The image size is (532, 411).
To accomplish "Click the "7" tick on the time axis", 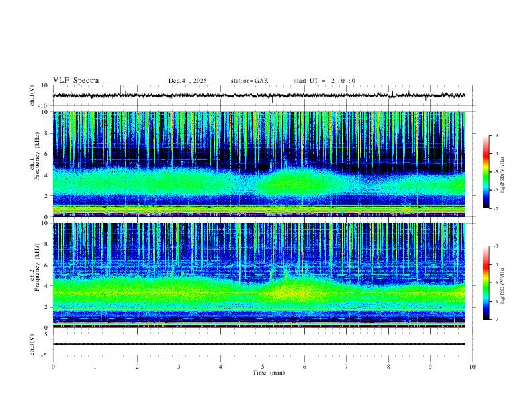I will 347,367.
